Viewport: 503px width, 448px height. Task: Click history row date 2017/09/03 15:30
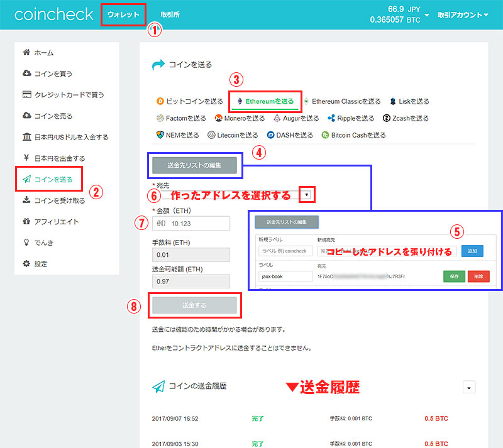pos(175,444)
